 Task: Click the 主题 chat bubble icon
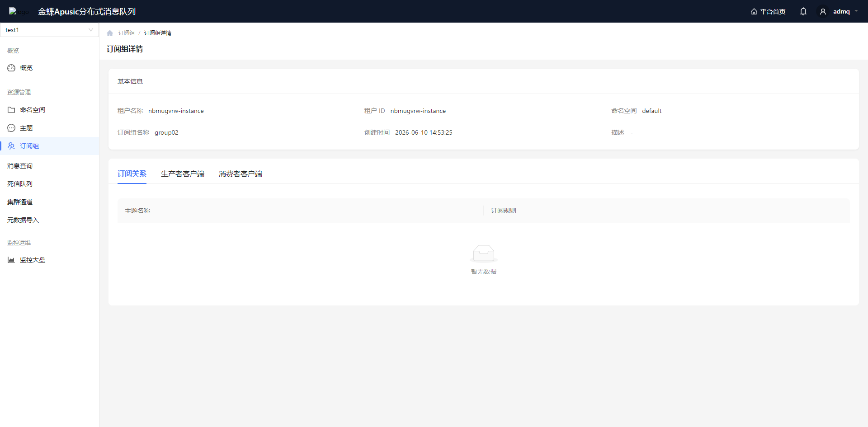pyautogui.click(x=11, y=128)
